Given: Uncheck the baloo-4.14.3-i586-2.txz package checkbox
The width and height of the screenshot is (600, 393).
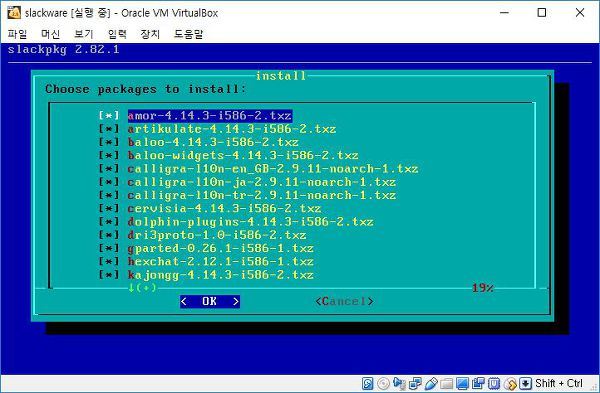Looking at the screenshot, I should (x=109, y=142).
